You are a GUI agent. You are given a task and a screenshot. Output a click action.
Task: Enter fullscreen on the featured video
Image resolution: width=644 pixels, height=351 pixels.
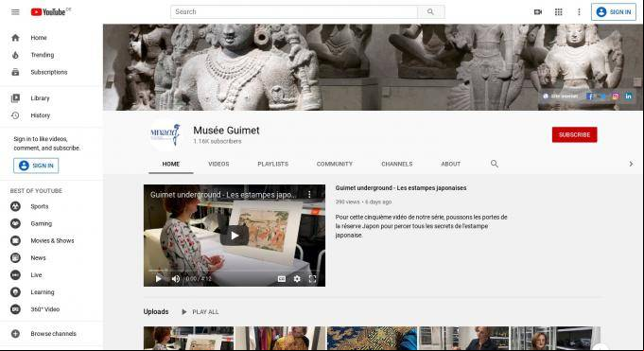coord(313,279)
